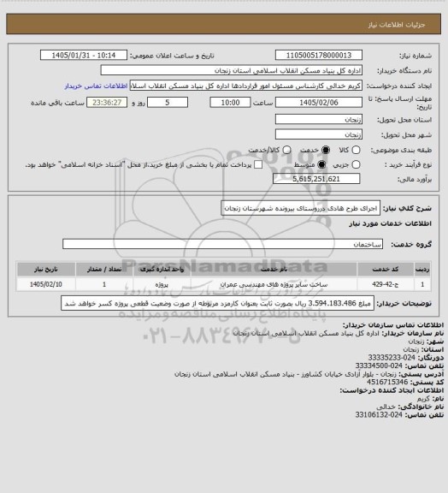Click the deadline date field 1405/02/06
448x493 pixels.
pyautogui.click(x=319, y=103)
